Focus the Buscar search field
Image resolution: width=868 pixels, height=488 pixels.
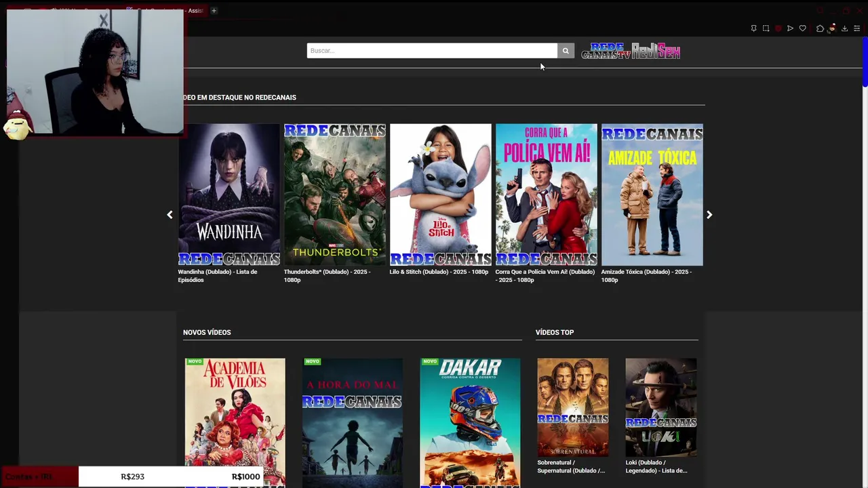[432, 51]
